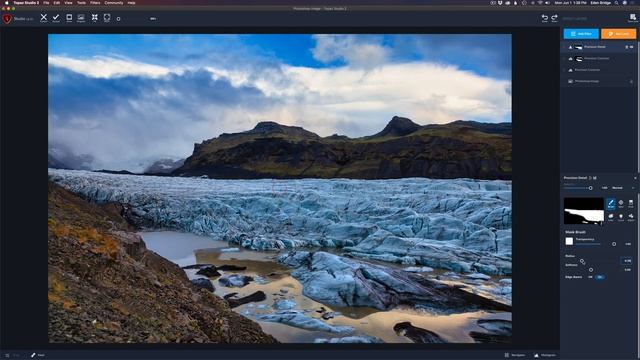Click the Radius slider handle
This screenshot has width=640, height=360.
coord(582,262)
